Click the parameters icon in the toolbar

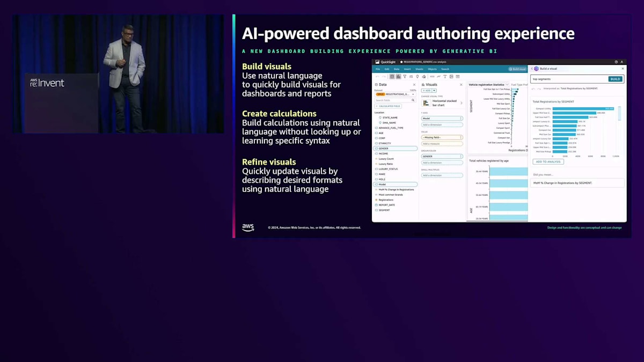point(411,77)
